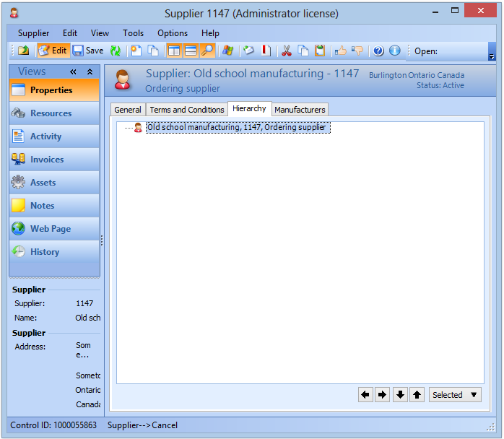Open the Tools menu
This screenshot has height=439, width=504.
tap(133, 33)
